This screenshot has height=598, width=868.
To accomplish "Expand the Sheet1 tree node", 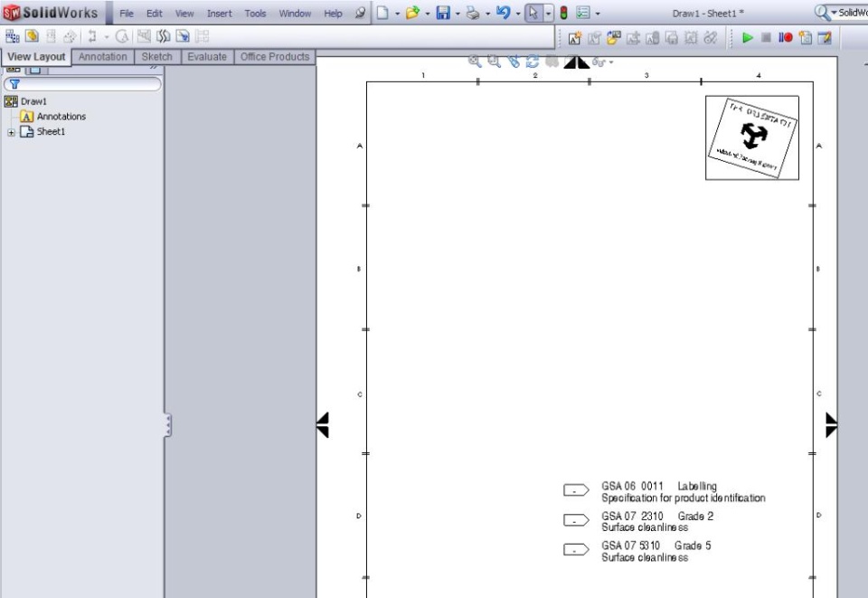I will 11,132.
